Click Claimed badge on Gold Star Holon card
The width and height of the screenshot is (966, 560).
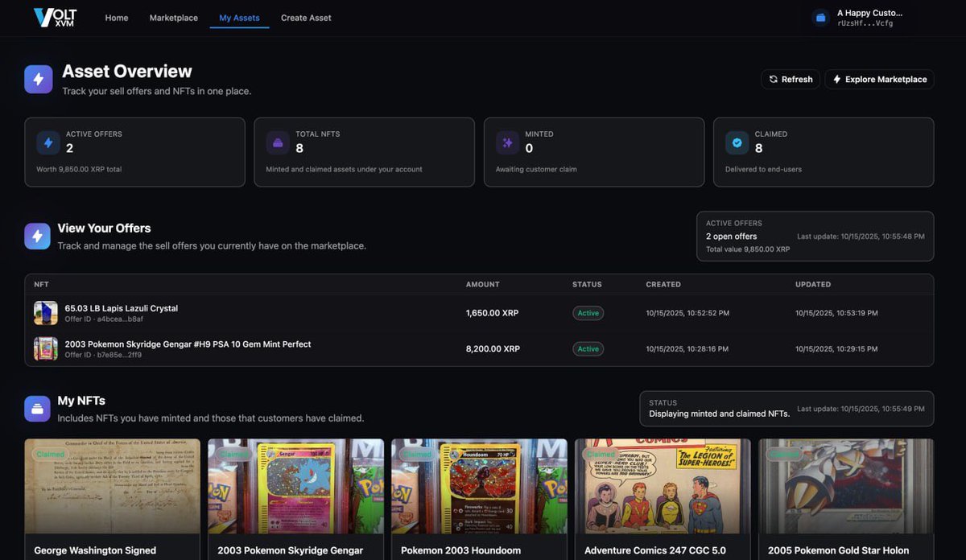[784, 455]
